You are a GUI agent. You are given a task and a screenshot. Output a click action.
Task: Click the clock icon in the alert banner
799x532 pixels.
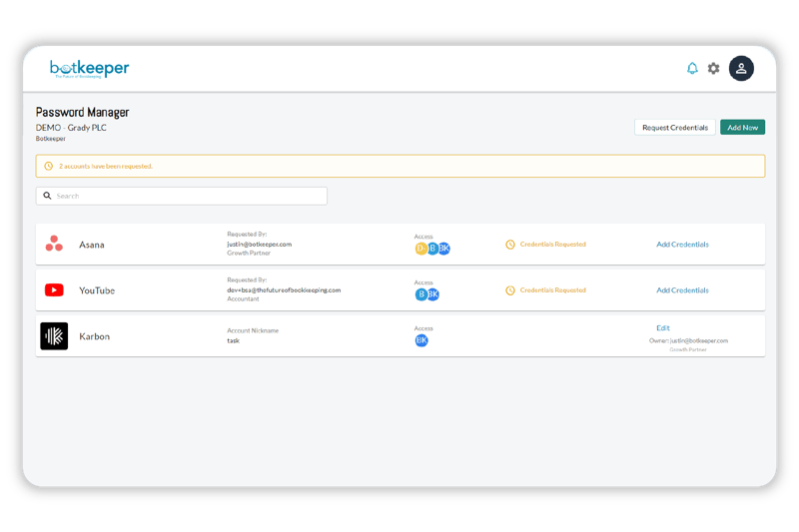(48, 166)
